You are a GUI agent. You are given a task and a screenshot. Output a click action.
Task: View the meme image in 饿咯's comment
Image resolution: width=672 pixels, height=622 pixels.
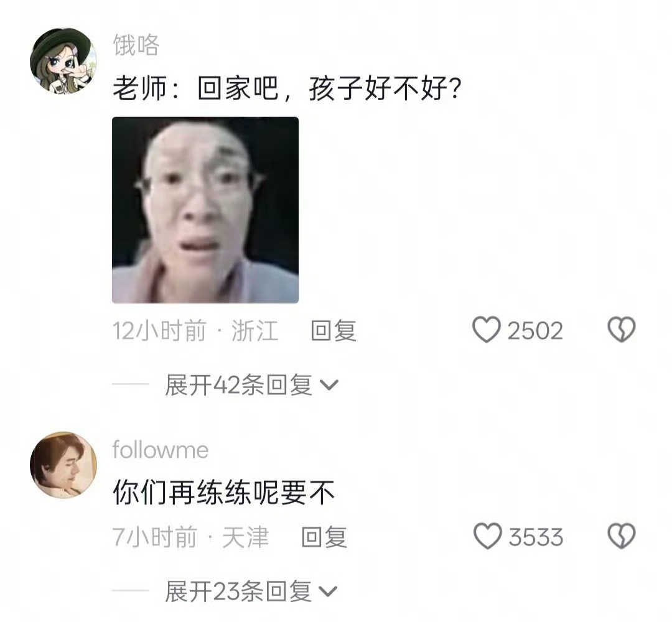tap(205, 210)
